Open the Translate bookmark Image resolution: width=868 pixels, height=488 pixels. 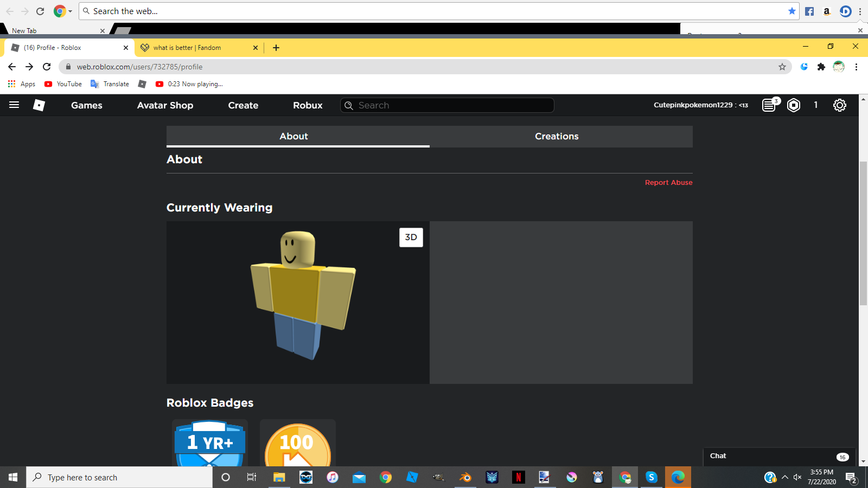click(110, 84)
